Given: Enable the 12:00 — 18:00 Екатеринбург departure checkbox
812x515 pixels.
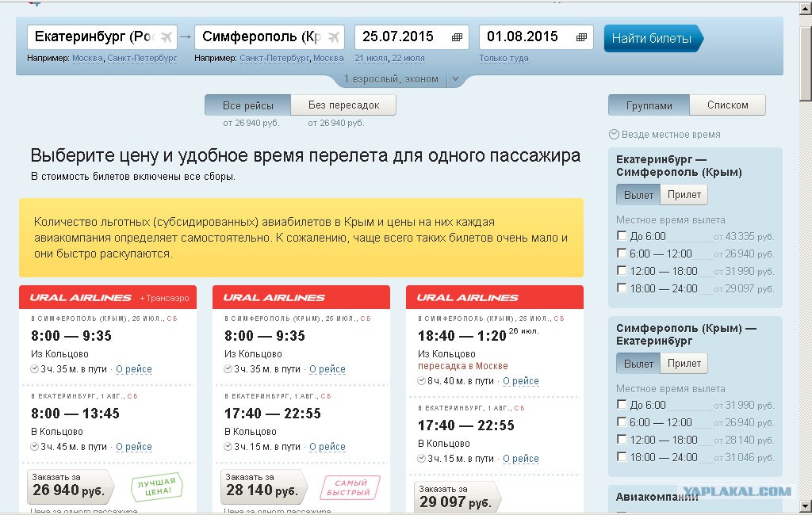Looking at the screenshot, I should [622, 271].
